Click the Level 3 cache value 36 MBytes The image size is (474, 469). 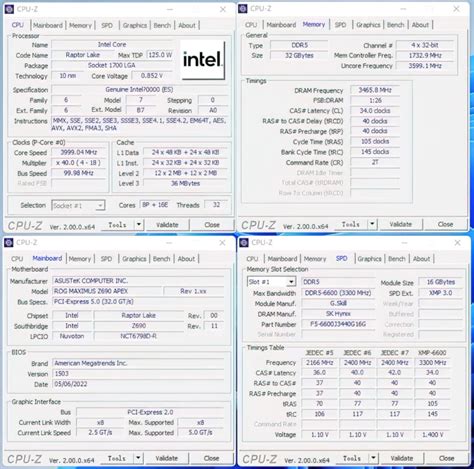click(185, 183)
